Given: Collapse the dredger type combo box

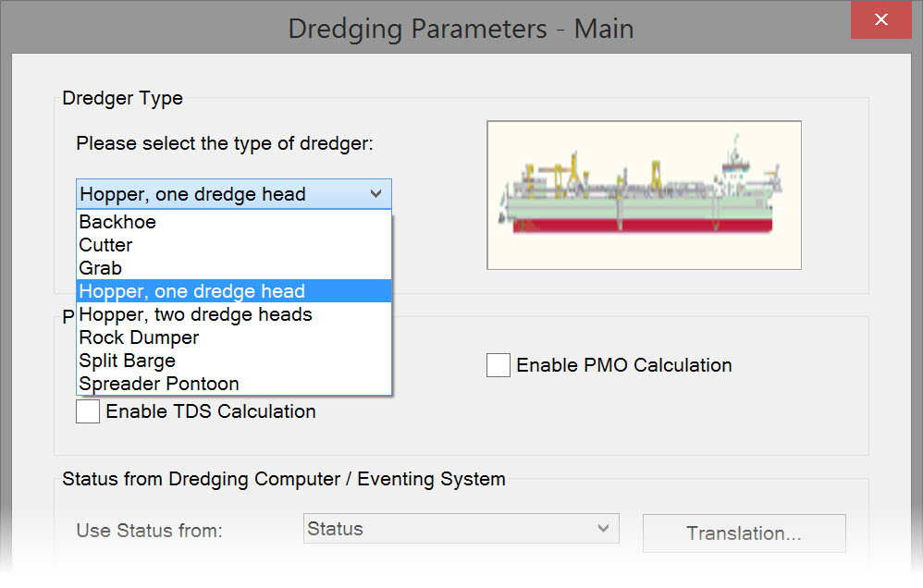Looking at the screenshot, I should (x=375, y=194).
